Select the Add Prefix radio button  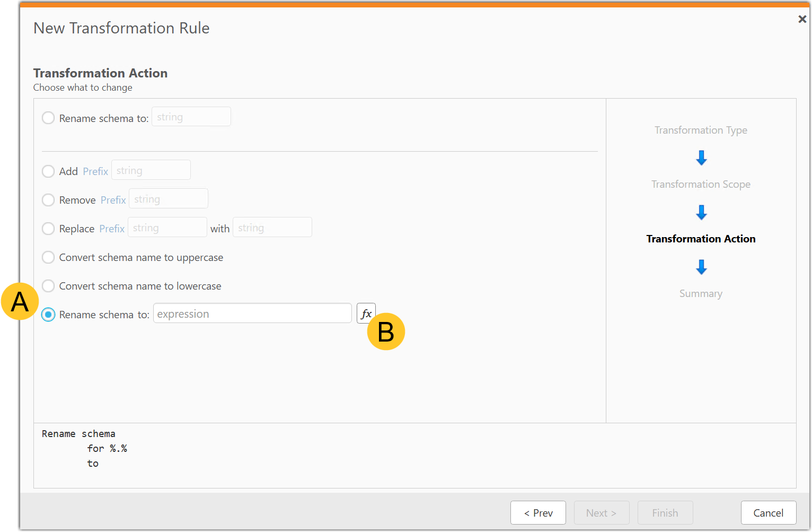point(48,171)
